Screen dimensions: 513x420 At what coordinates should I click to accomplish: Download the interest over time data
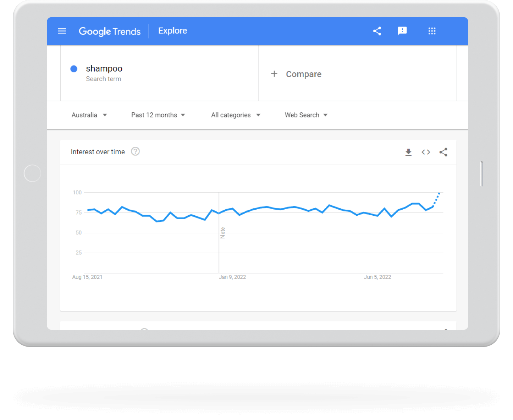pos(408,152)
